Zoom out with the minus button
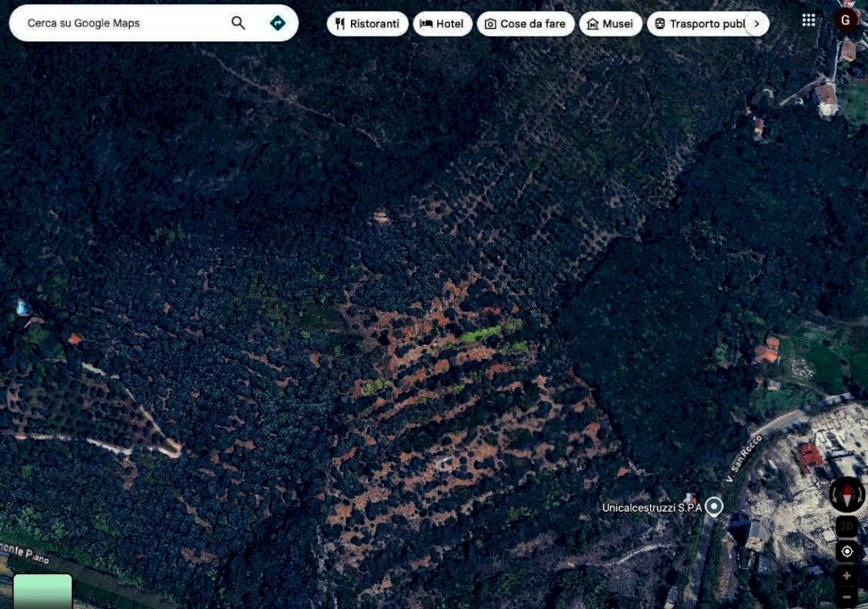The image size is (868, 609). [847, 595]
